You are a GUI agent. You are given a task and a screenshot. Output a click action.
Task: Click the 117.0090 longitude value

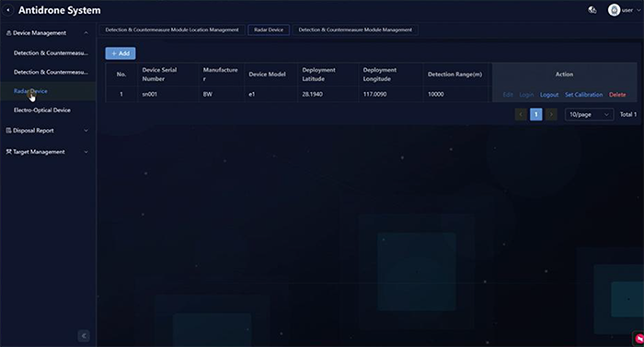pos(374,94)
